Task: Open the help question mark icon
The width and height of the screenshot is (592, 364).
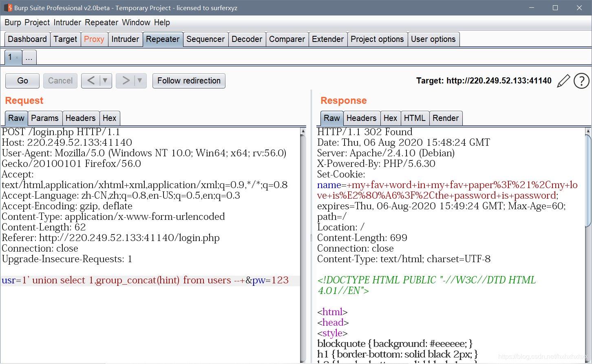Action: (581, 81)
